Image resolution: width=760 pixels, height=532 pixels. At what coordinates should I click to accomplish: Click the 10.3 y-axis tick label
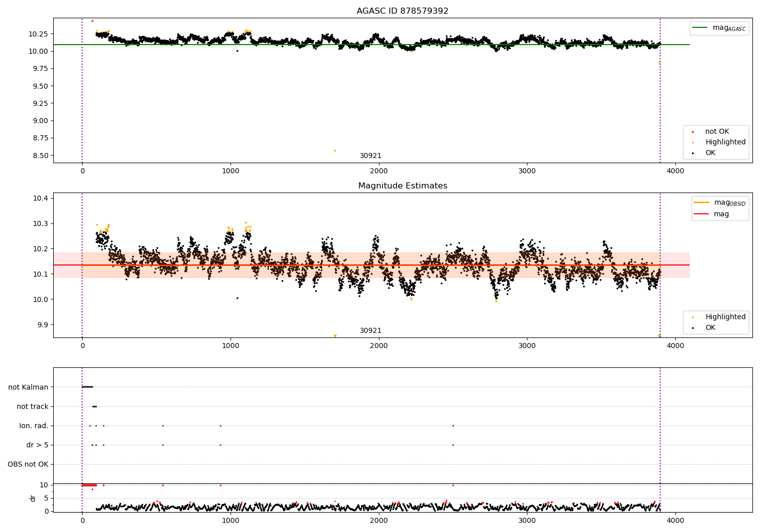pyautogui.click(x=41, y=223)
